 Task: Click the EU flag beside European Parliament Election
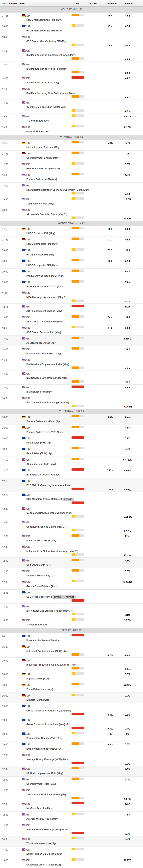pos(23,636)
